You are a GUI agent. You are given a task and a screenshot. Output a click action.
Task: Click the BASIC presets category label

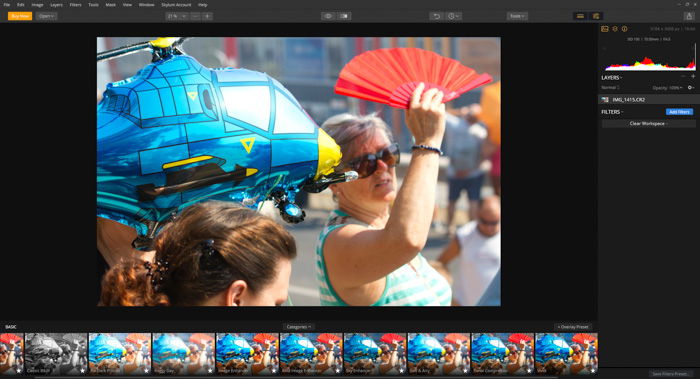[x=11, y=327]
